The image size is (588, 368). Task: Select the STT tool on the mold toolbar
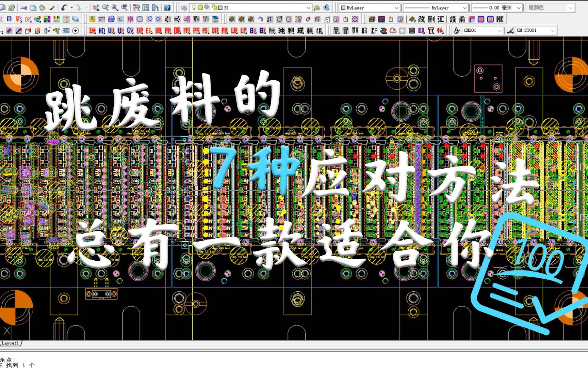click(101, 19)
